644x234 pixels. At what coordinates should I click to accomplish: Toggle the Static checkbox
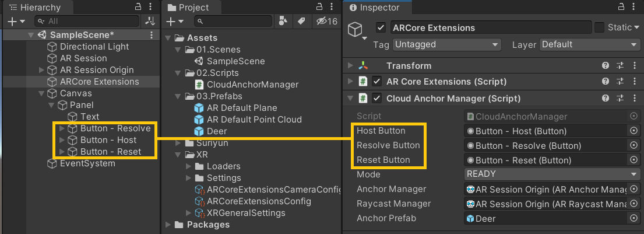coord(599,27)
